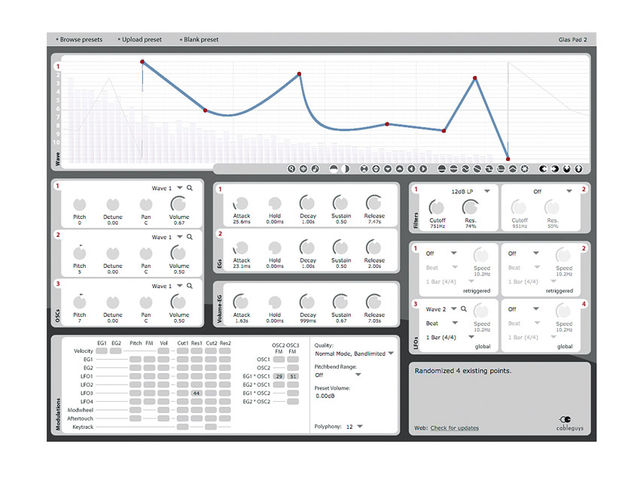Image resolution: width=640 pixels, height=480 pixels.
Task: Click the gray down-arrow circle icon
Action: pos(388,169)
